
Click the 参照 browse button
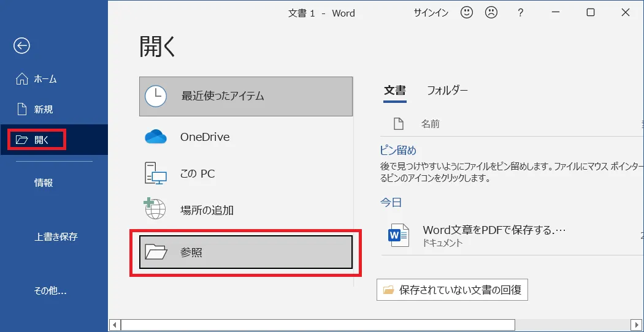246,252
